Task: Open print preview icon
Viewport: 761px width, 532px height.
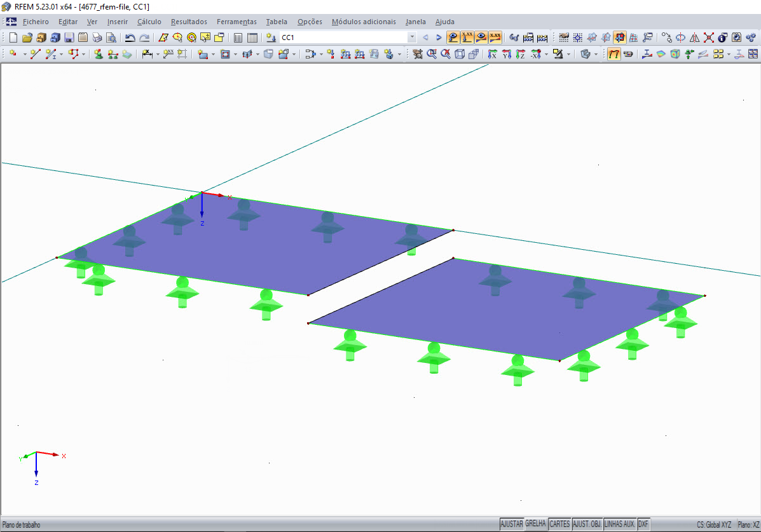Action: (x=111, y=38)
